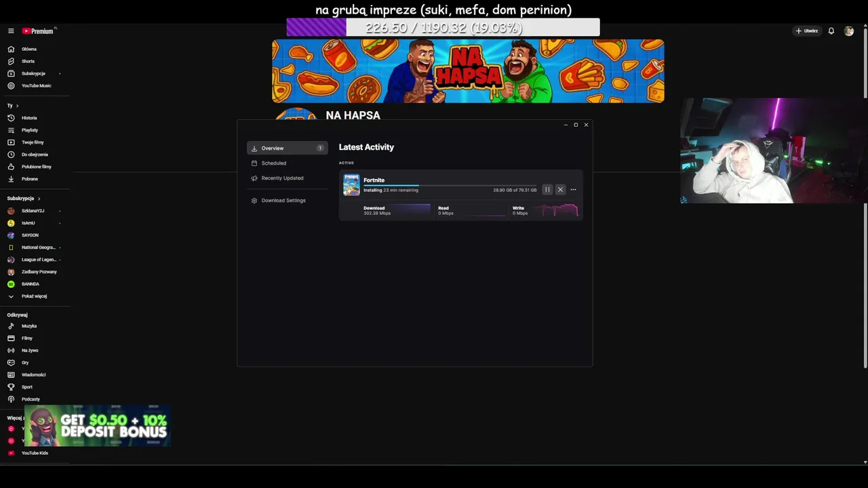Open the Do obejrzenia watch later list

[x=35, y=155]
